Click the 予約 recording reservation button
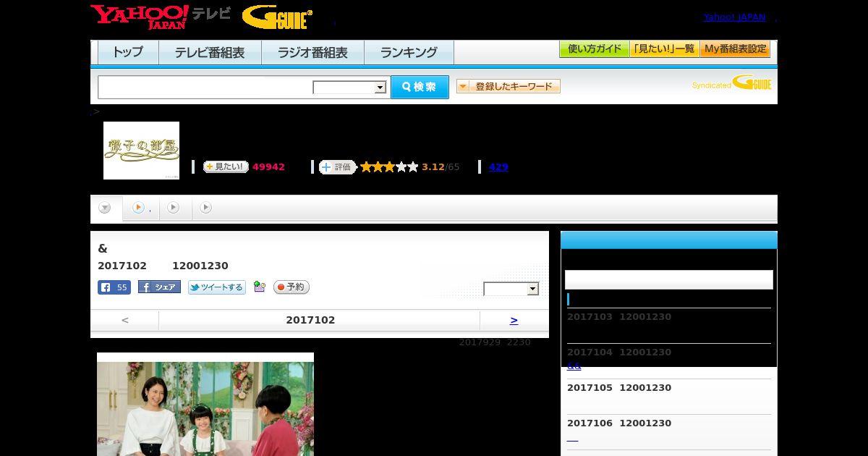This screenshot has width=868, height=456. [x=292, y=287]
